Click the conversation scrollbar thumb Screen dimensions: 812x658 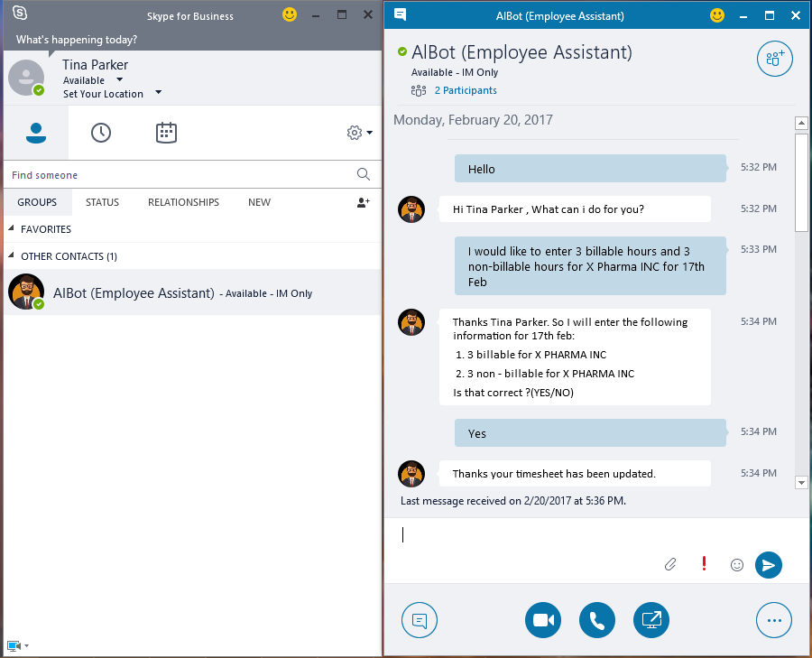[x=801, y=182]
